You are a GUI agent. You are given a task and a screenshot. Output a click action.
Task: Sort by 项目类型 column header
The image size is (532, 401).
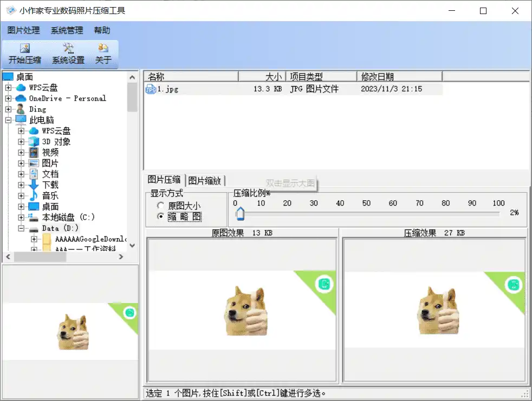click(322, 76)
